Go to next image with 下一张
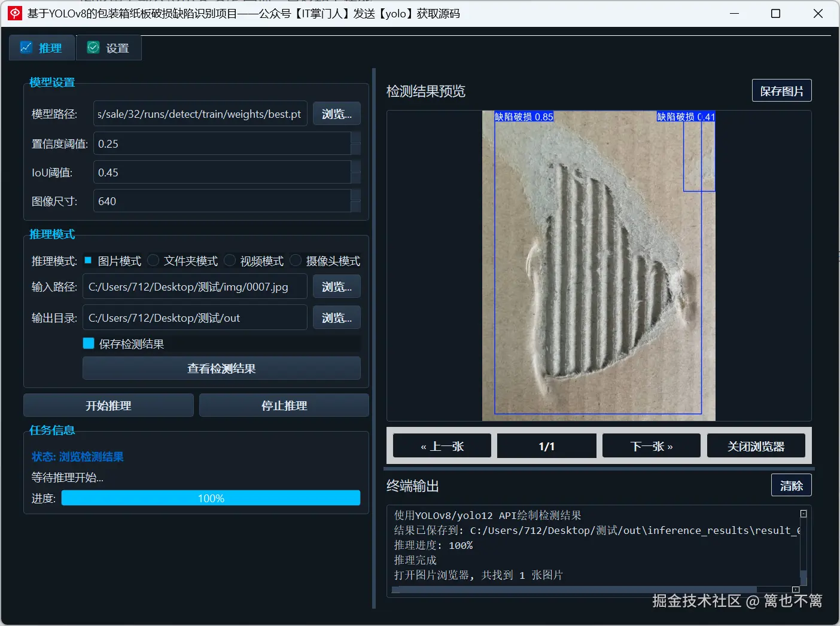Image resolution: width=840 pixels, height=626 pixels. (x=652, y=446)
